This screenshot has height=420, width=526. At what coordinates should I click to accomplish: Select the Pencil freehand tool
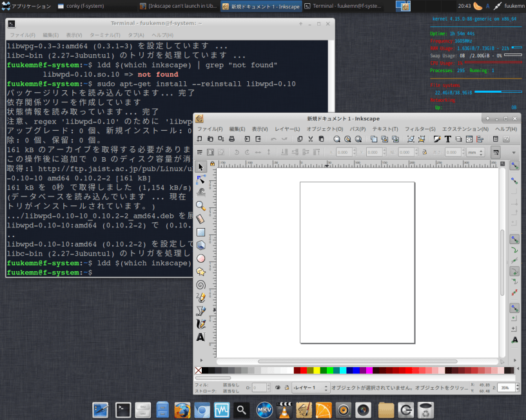(200, 298)
